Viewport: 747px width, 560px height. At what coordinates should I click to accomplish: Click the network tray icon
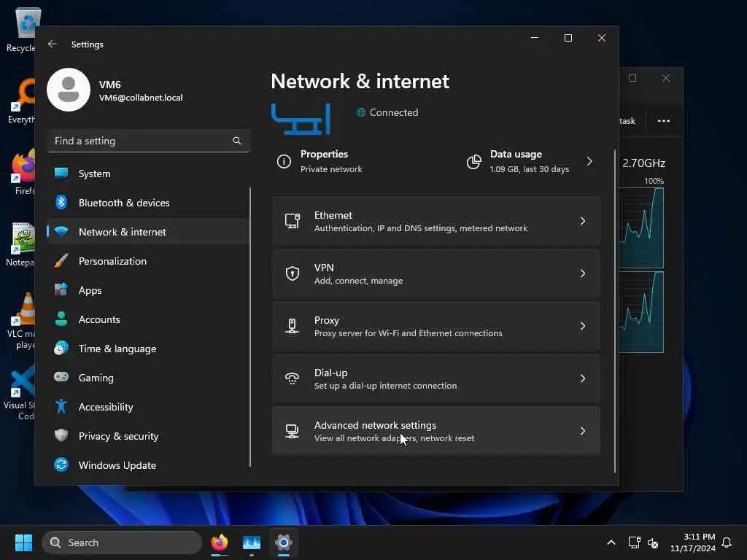[634, 542]
